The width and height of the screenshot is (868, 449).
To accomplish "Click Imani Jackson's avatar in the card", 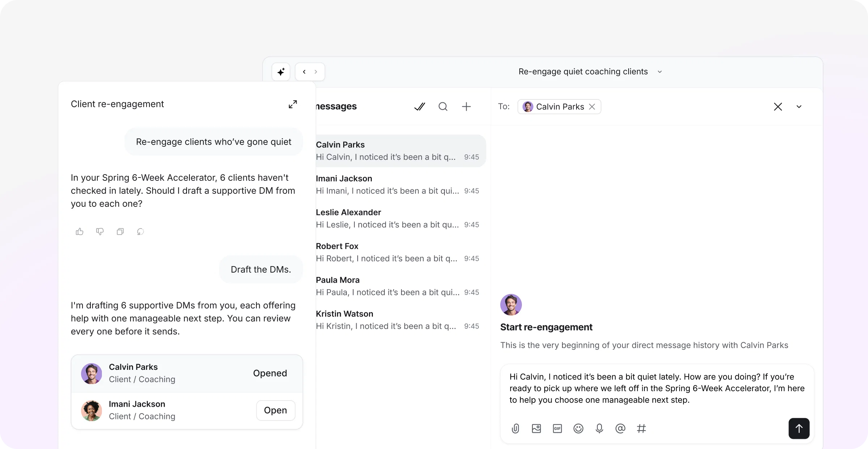I will click(92, 410).
